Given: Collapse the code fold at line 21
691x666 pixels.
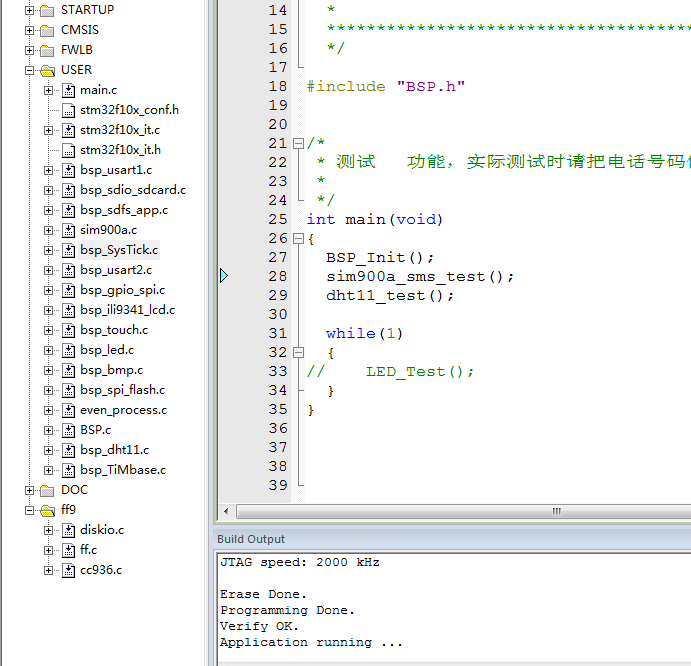Looking at the screenshot, I should pyautogui.click(x=298, y=143).
